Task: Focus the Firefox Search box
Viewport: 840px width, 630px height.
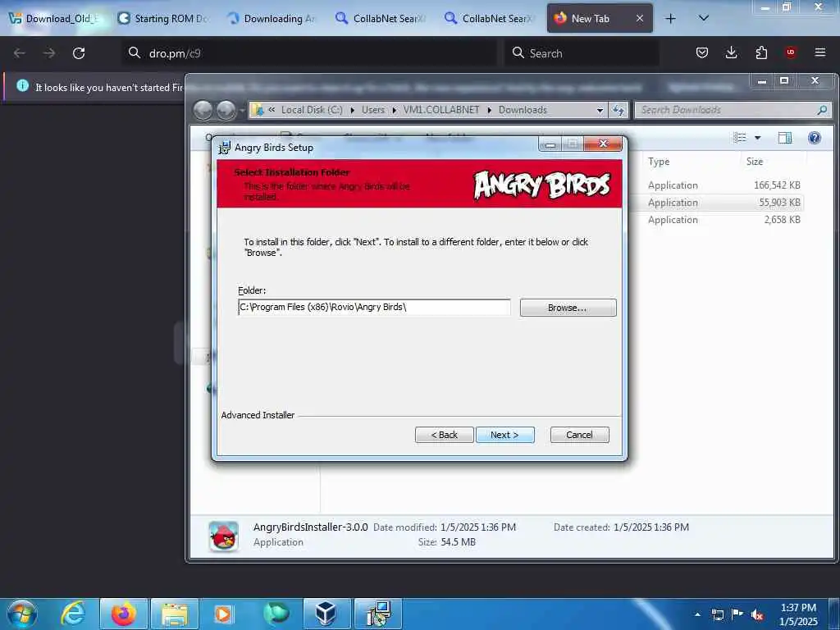Action: tap(582, 53)
